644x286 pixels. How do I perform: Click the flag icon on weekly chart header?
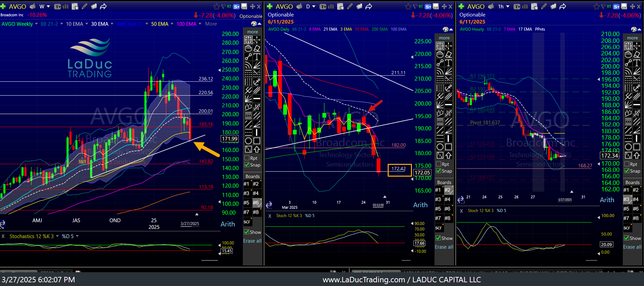coord(223,6)
